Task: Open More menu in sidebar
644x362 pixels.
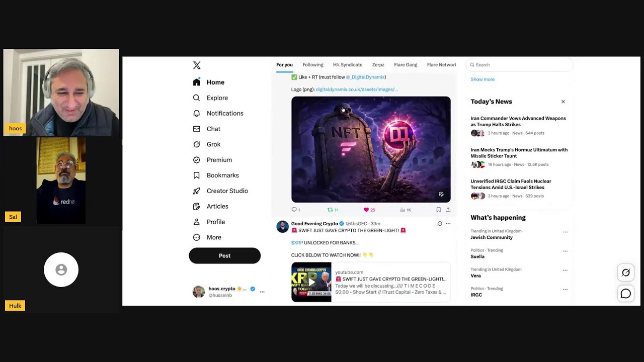Action: pos(207,237)
